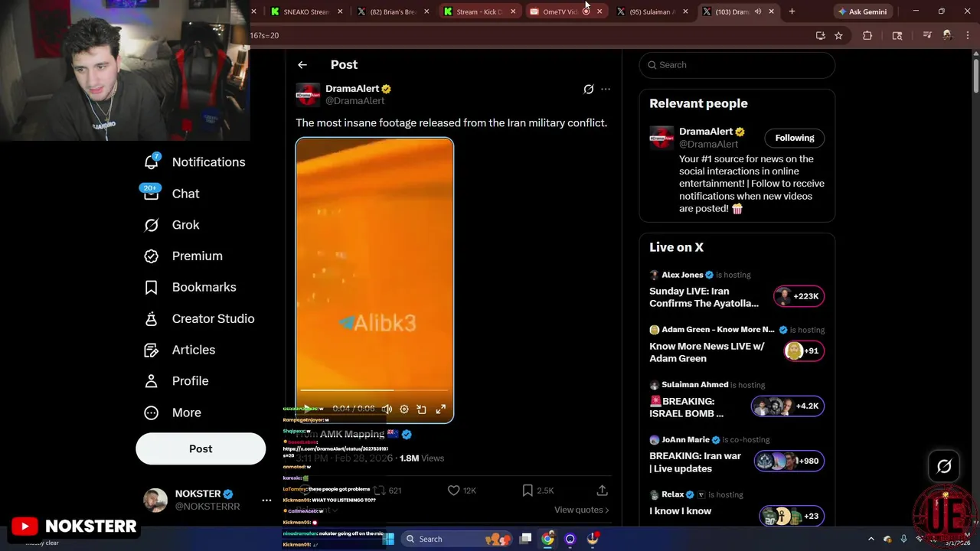Click Ask Gemini button
Viewport: 980px width, 551px height.
click(x=862, y=11)
